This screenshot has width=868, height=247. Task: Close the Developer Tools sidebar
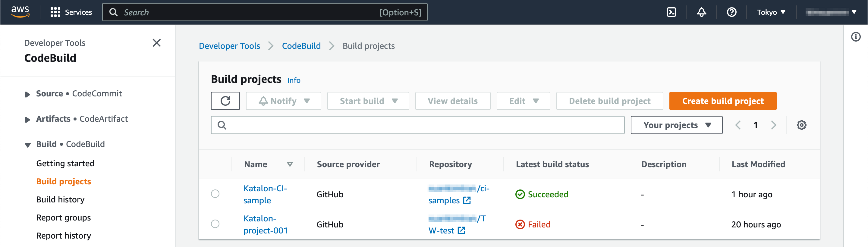pos(156,43)
